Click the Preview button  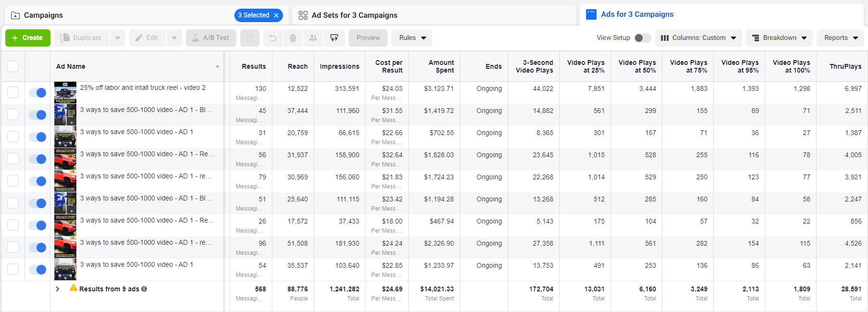click(368, 38)
